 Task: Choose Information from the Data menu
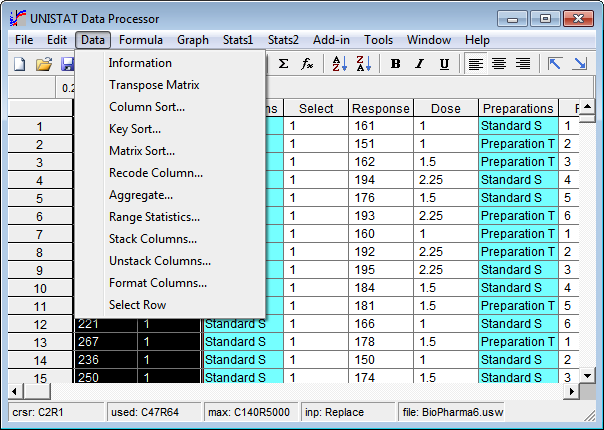click(170, 63)
